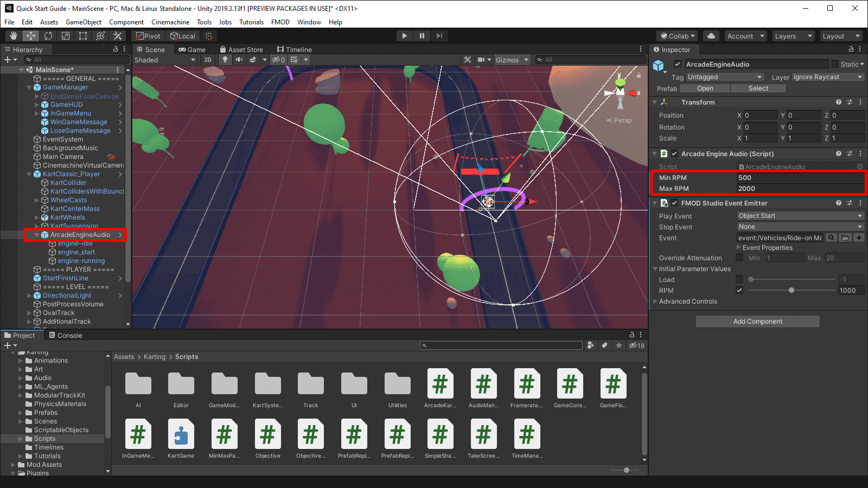
Task: Click the Pause button
Action: click(422, 36)
